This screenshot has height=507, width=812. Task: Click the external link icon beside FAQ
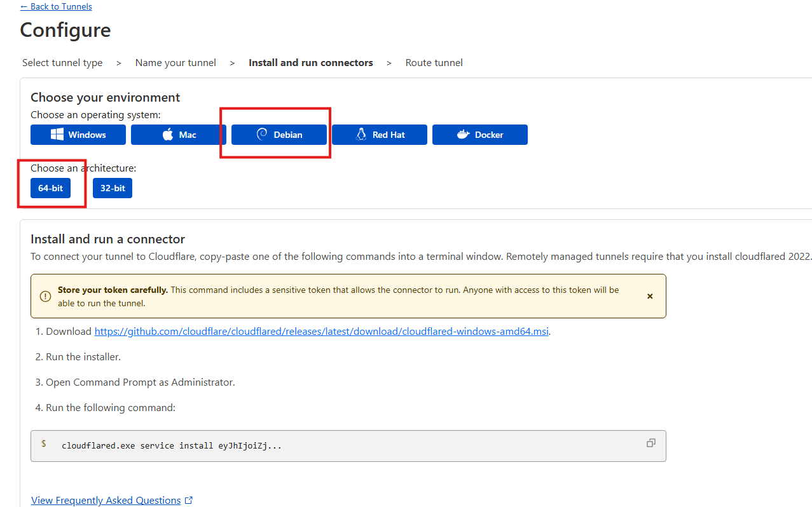[x=189, y=501]
